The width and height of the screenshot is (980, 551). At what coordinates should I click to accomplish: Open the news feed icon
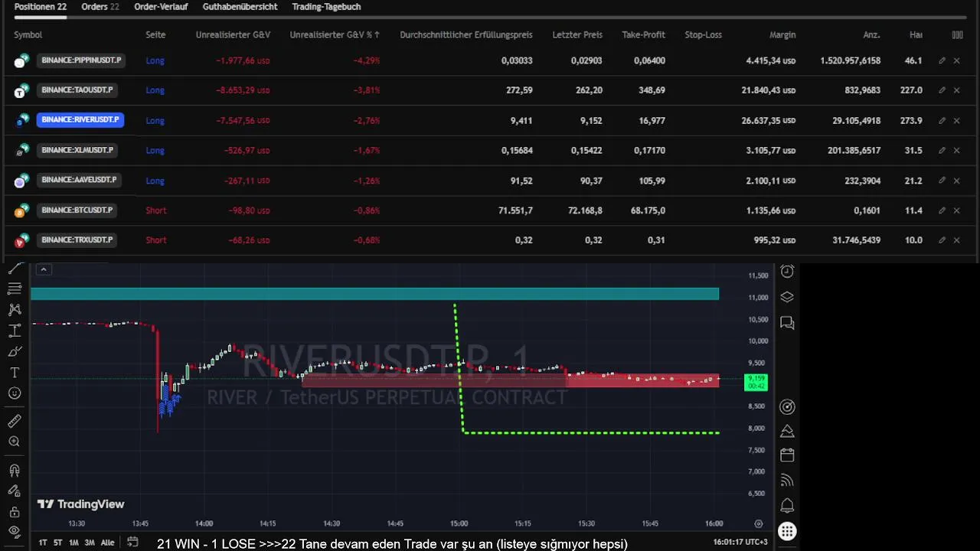pyautogui.click(x=787, y=481)
